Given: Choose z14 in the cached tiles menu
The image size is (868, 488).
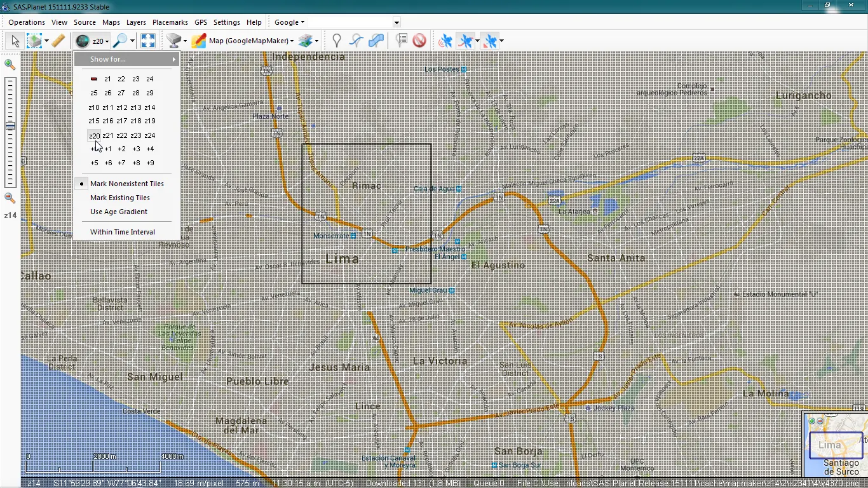Looking at the screenshot, I should [150, 107].
